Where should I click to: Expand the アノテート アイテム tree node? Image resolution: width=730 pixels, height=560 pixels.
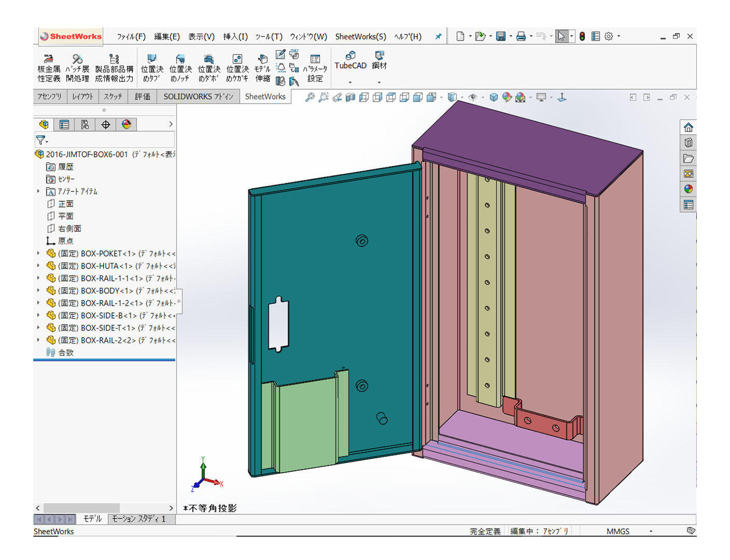click(38, 191)
